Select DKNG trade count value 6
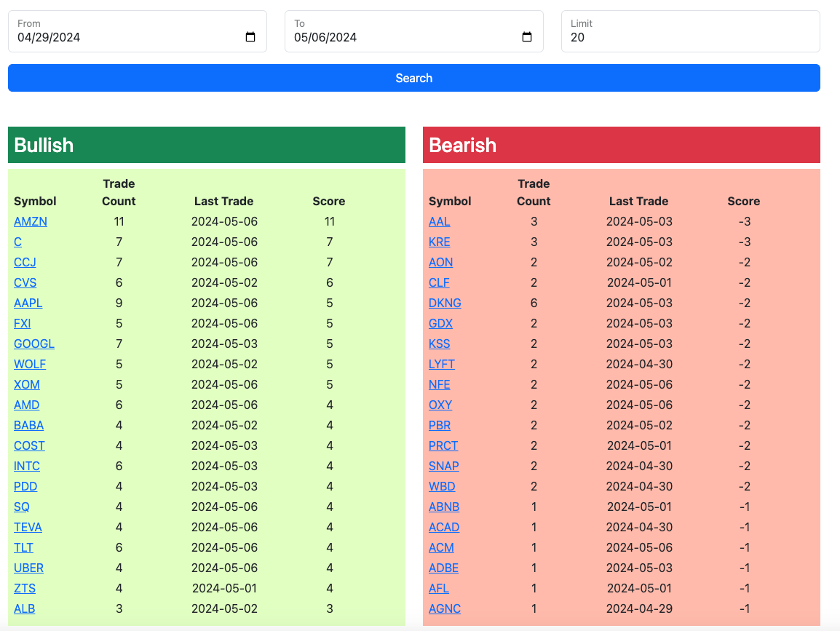This screenshot has width=840, height=631. pos(534,303)
